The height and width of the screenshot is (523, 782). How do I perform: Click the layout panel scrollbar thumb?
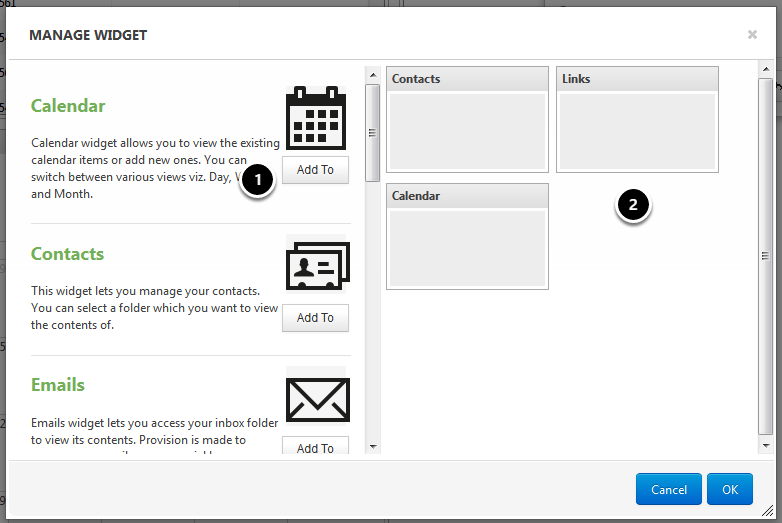pos(766,256)
